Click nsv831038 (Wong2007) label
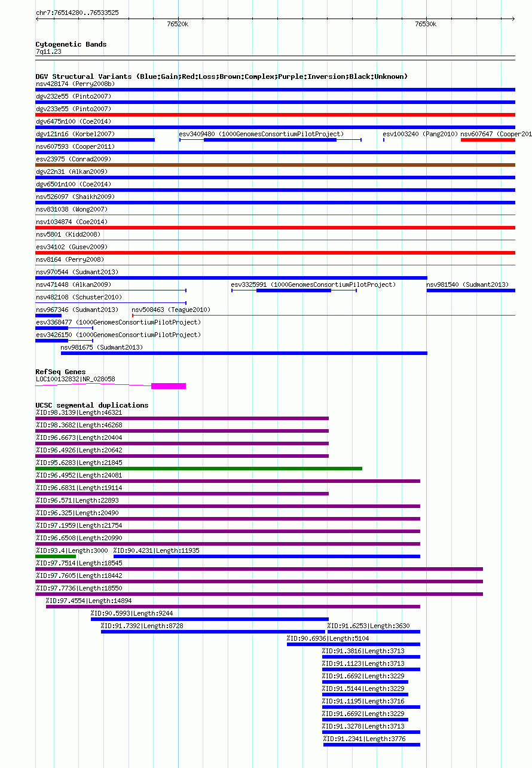Screen dimensions: 532x768 pos(72,209)
